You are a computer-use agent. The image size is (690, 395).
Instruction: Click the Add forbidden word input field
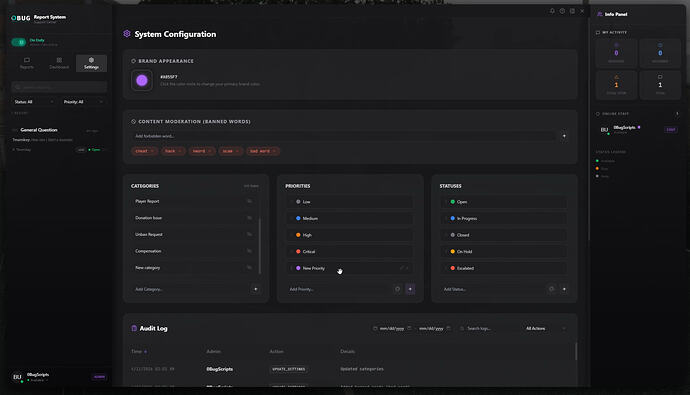[343, 136]
